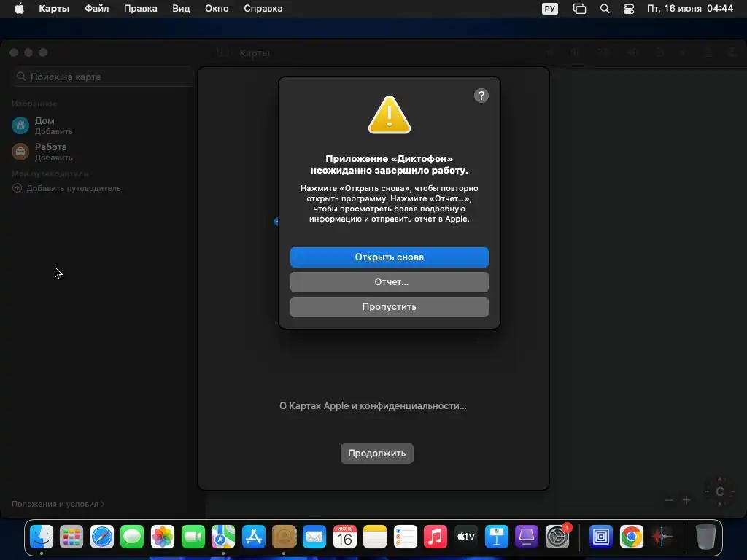This screenshot has width=747, height=560.
Task: Open App Store from the Dock
Action: click(254, 537)
